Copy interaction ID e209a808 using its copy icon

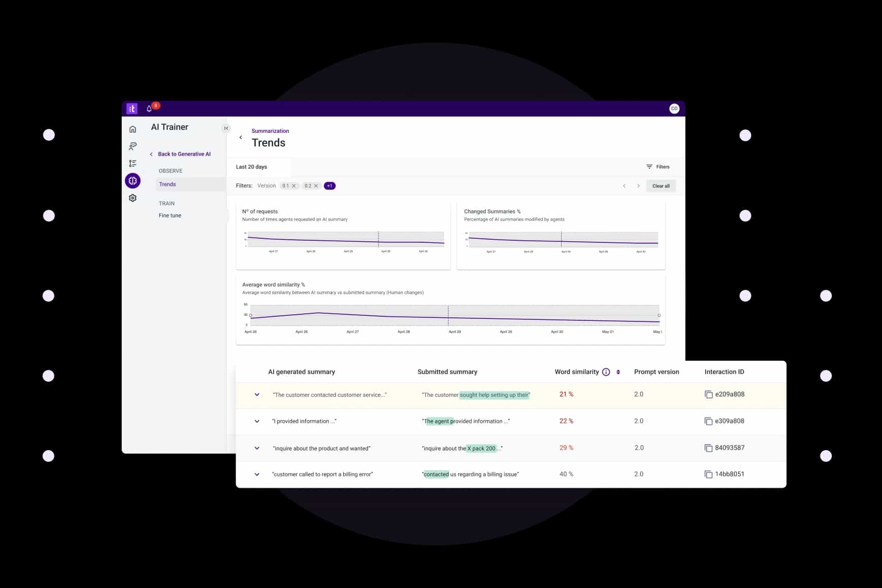[709, 394]
